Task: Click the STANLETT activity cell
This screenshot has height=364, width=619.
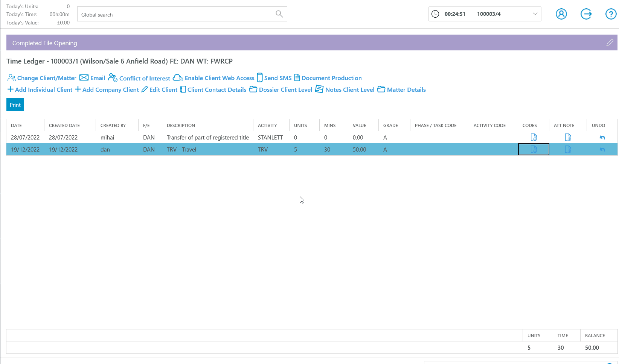Action: tap(271, 137)
